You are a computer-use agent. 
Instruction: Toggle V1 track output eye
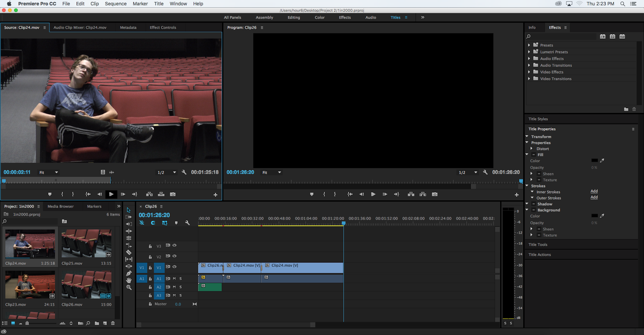pos(174,267)
